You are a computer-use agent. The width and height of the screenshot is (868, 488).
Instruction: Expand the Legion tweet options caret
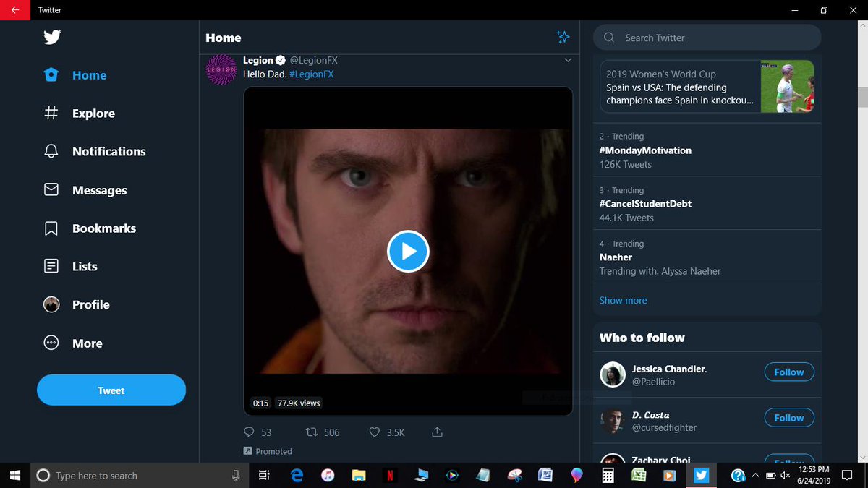[568, 60]
